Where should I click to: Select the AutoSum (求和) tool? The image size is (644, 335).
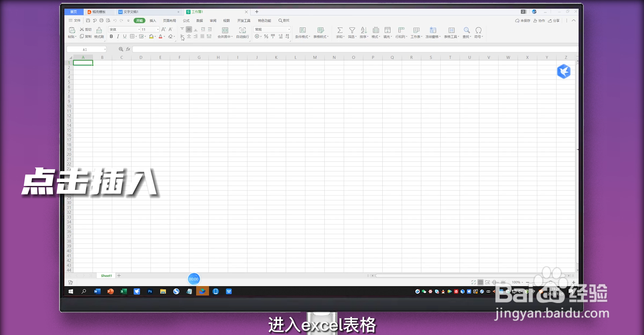[x=340, y=33]
